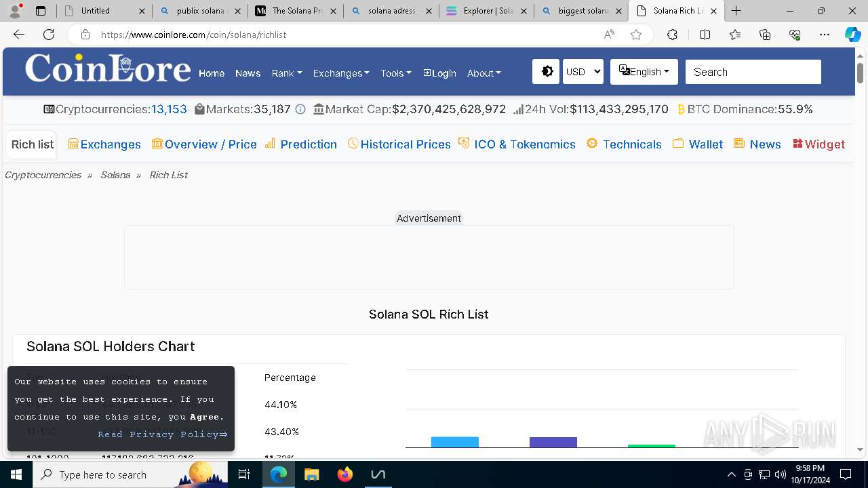Open Browser essentials heart icon
Image resolution: width=868 pixels, height=488 pixels.
click(795, 35)
